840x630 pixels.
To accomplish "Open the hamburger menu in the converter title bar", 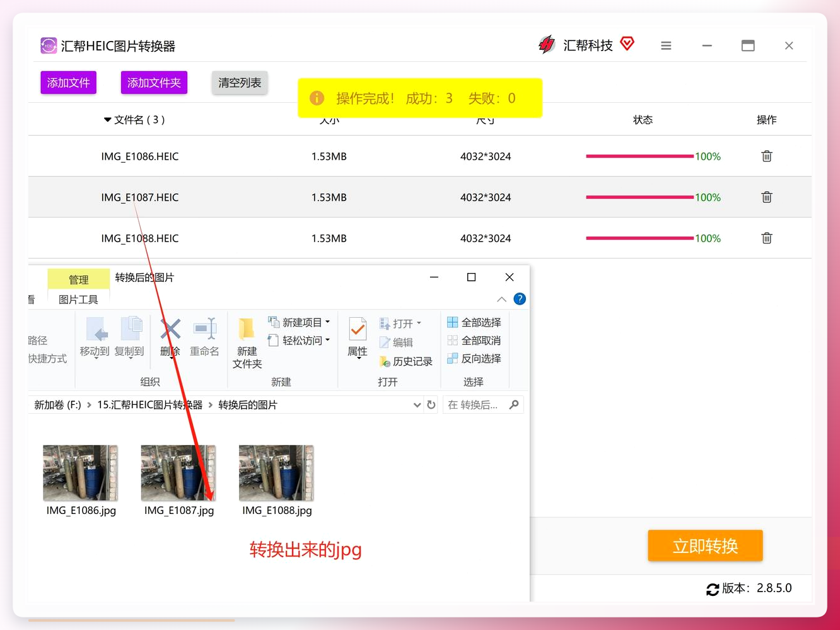I will 666,45.
